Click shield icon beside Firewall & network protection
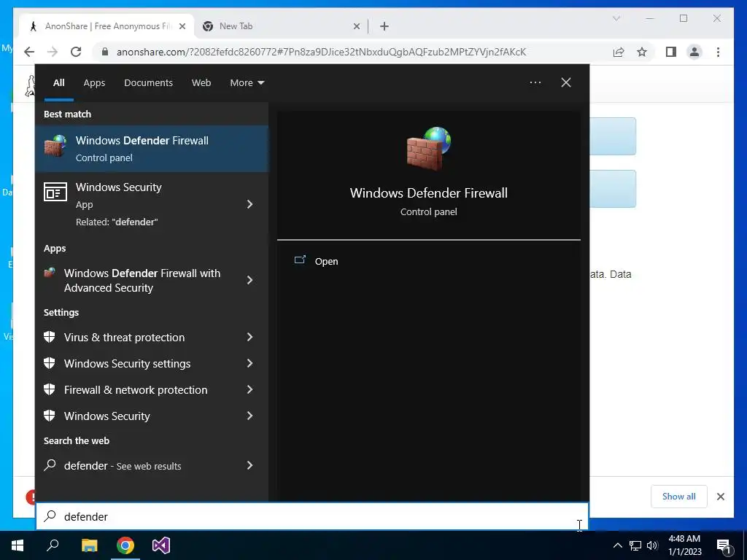747x560 pixels. coord(49,389)
